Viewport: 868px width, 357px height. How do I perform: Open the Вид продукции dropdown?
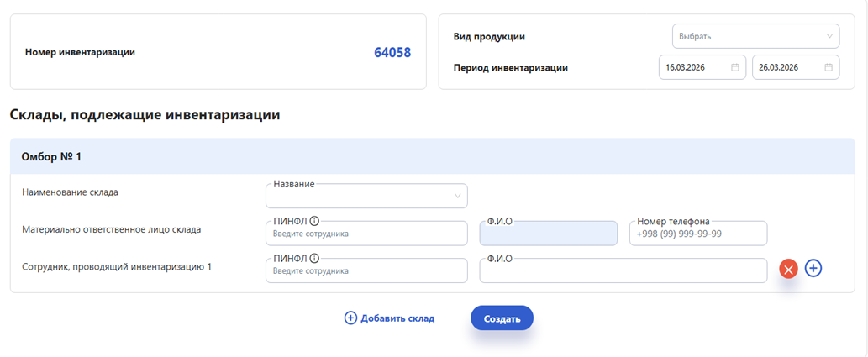[755, 36]
